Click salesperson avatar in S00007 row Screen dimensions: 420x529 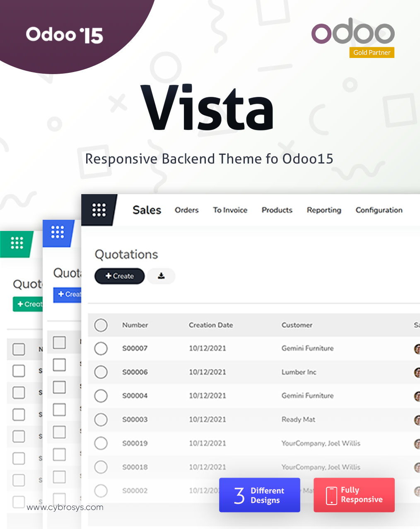[x=417, y=349]
